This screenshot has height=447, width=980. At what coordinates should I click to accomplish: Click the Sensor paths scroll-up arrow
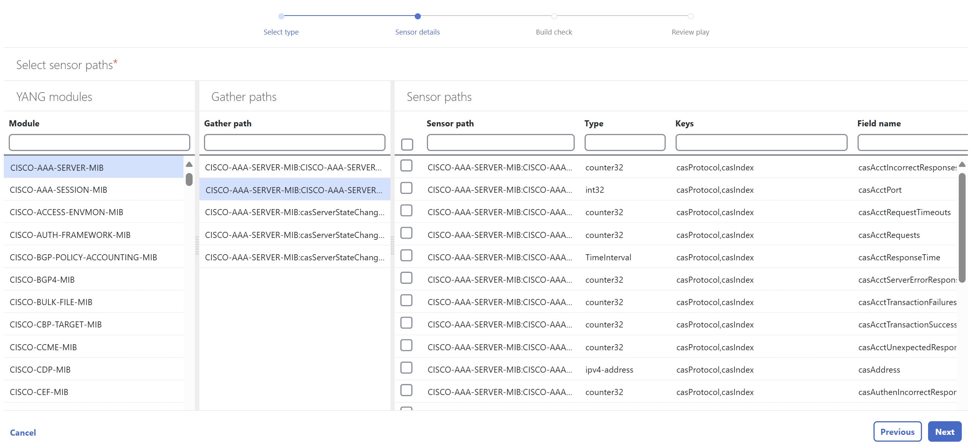pos(962,164)
